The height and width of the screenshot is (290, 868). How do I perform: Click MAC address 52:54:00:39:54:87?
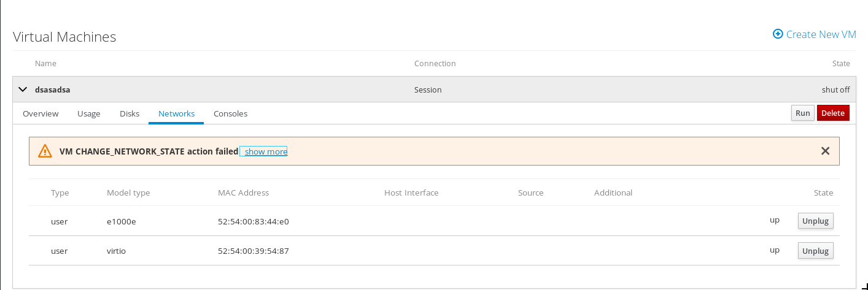pyautogui.click(x=253, y=251)
